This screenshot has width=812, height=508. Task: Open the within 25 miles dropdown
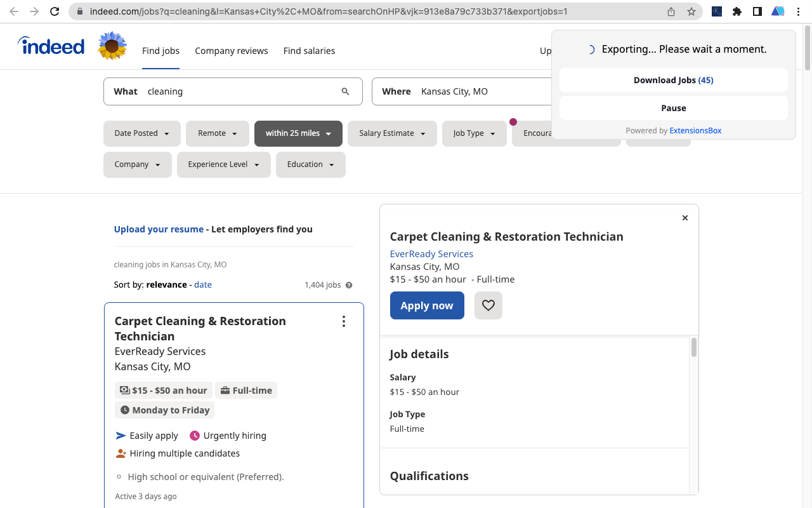pos(298,133)
